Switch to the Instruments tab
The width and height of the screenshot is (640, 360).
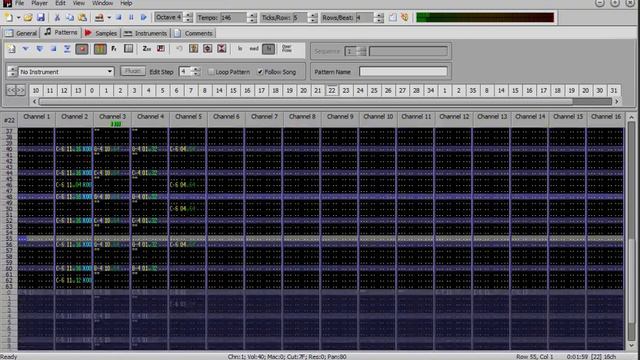pos(146,33)
